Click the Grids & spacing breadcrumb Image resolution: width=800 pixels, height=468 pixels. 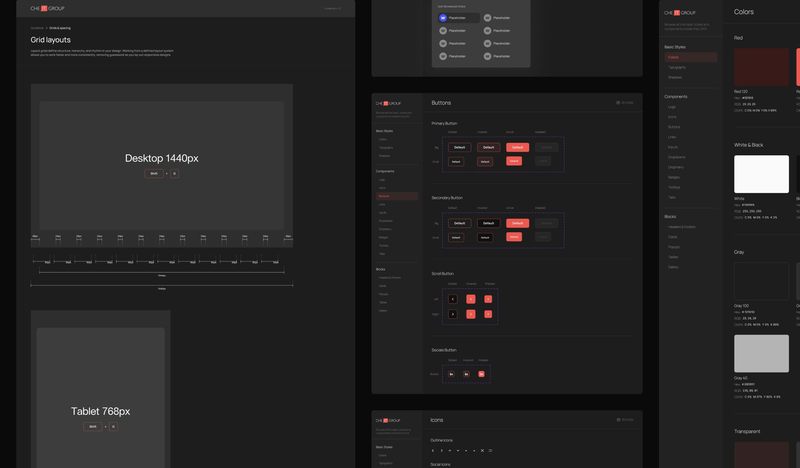pyautogui.click(x=60, y=28)
